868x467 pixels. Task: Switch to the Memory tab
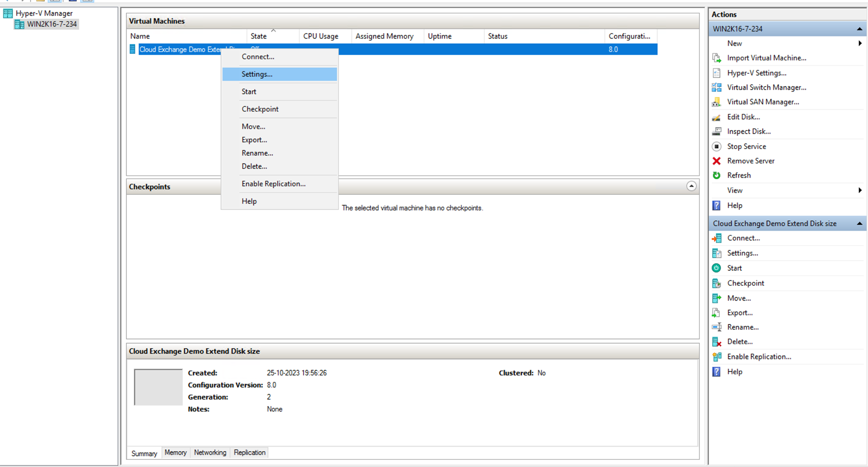point(175,453)
